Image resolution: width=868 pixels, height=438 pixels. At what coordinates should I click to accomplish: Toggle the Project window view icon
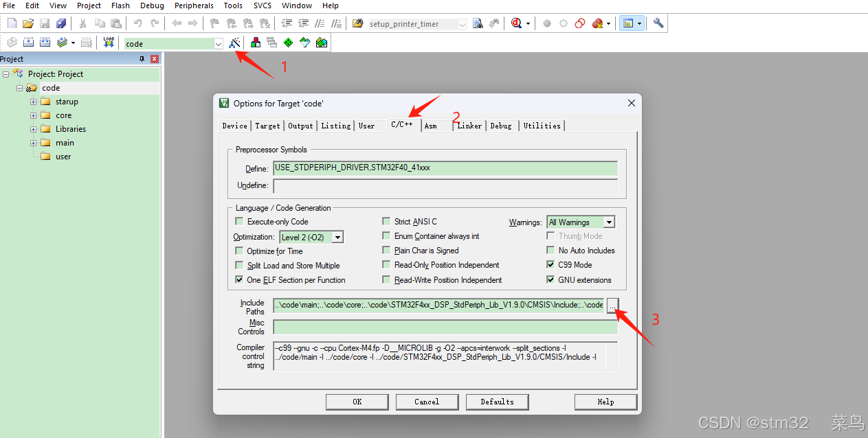pyautogui.click(x=627, y=23)
